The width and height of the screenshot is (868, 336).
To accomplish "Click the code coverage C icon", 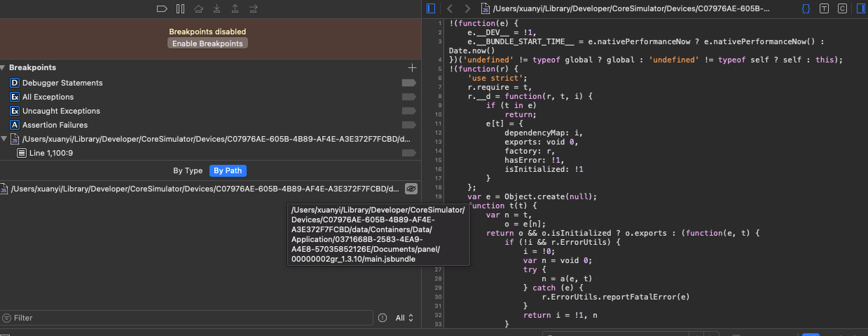I will click(x=842, y=8).
